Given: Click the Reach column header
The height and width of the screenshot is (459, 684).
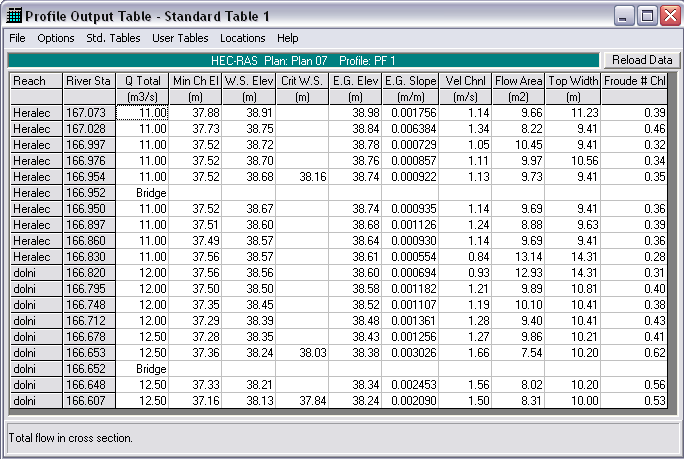Looking at the screenshot, I should 36,81.
